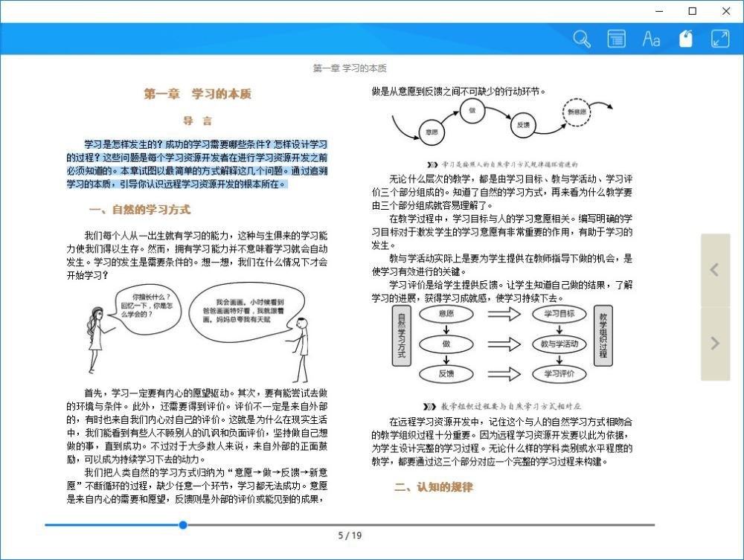744x560 pixels.
Task: Minimize the reader window
Action: point(658,11)
